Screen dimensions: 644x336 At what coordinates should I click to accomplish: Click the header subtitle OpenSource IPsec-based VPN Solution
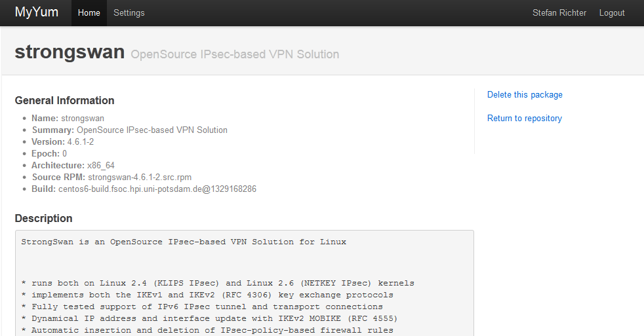point(235,54)
